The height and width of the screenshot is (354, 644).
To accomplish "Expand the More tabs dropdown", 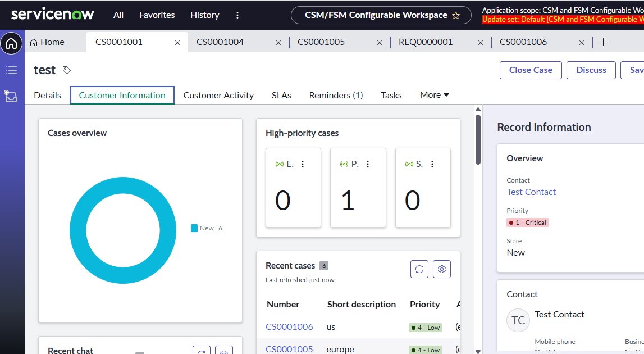I will [435, 95].
